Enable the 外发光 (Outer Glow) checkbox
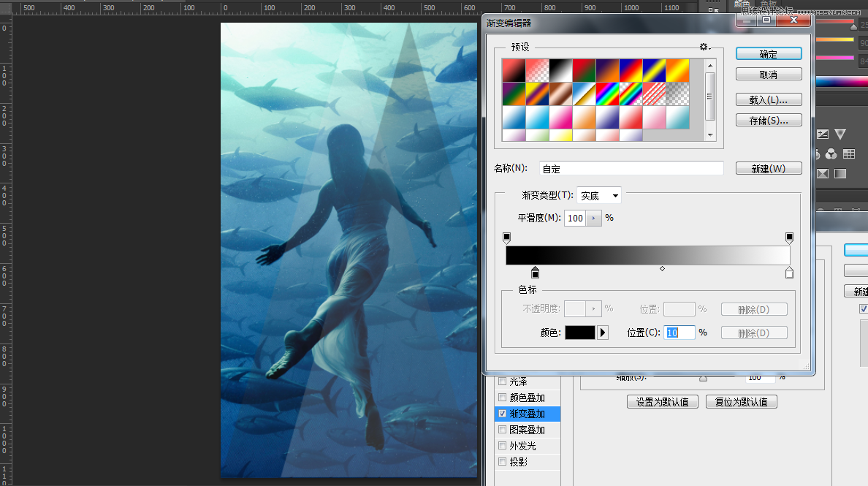This screenshot has width=868, height=486. point(502,445)
